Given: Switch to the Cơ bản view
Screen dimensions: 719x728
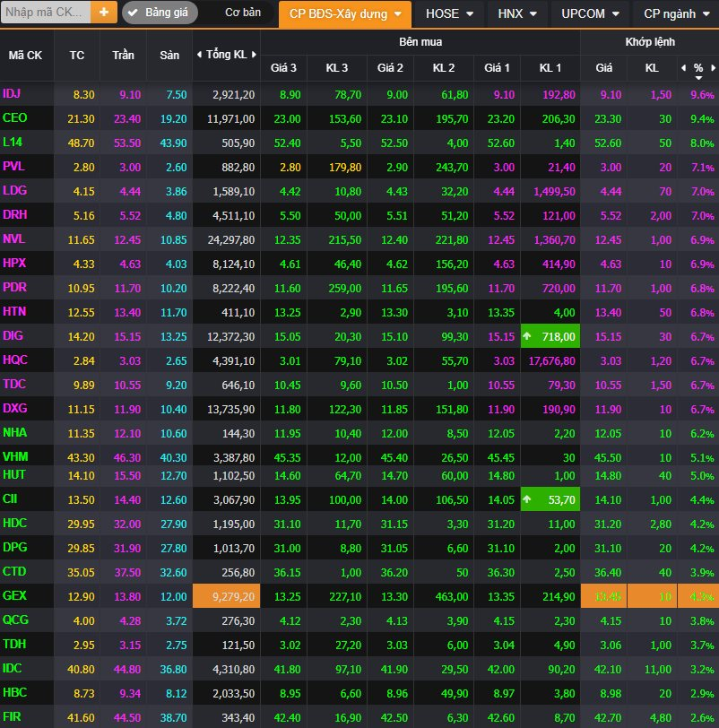Looking at the screenshot, I should pos(242,13).
